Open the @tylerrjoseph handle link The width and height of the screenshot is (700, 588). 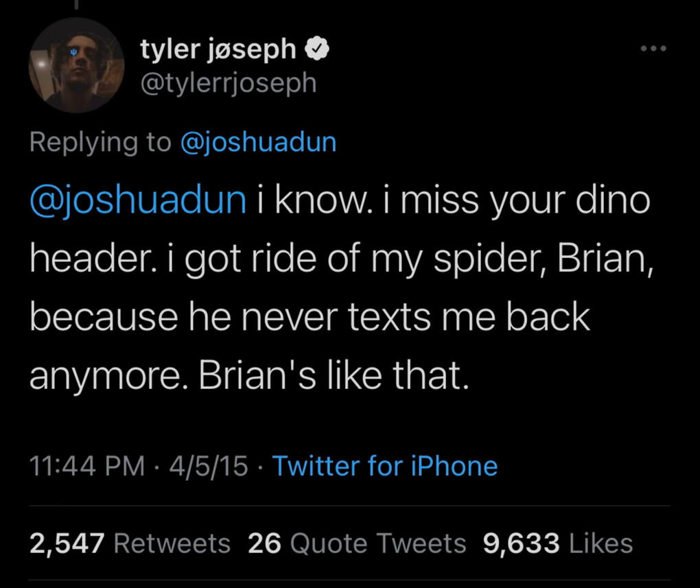click(x=229, y=83)
